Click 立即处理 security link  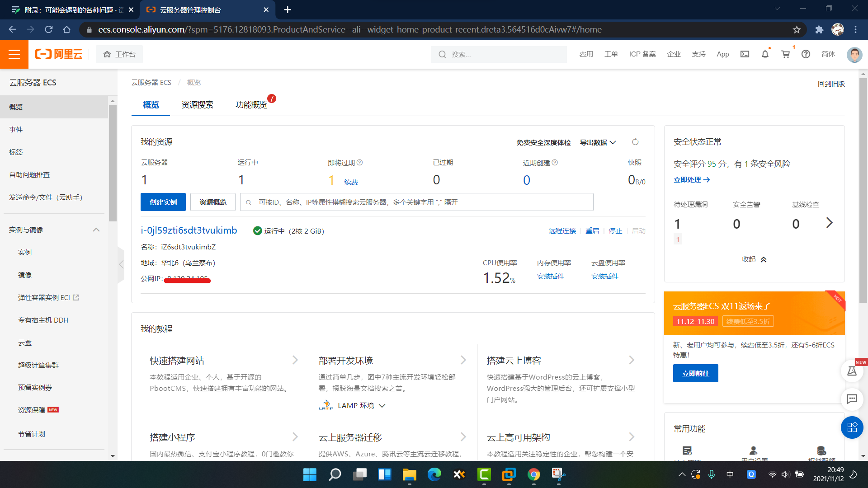pyautogui.click(x=692, y=180)
